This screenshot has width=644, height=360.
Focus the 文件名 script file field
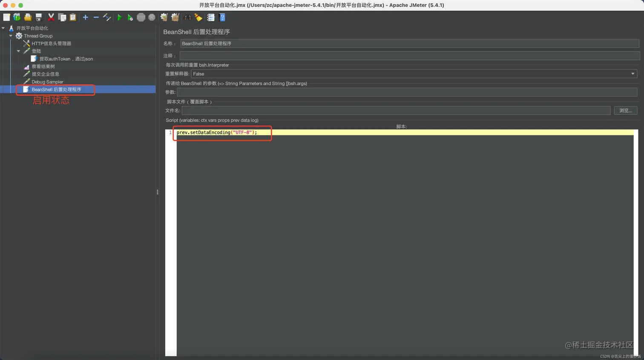tap(396, 110)
